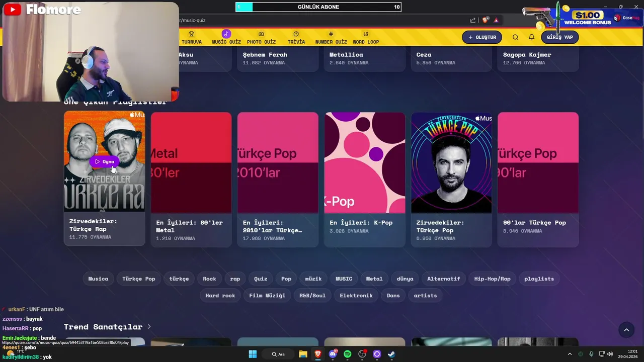Image resolution: width=644 pixels, height=362 pixels.
Task: Open Brave Shields lion icon
Action: tap(485, 20)
